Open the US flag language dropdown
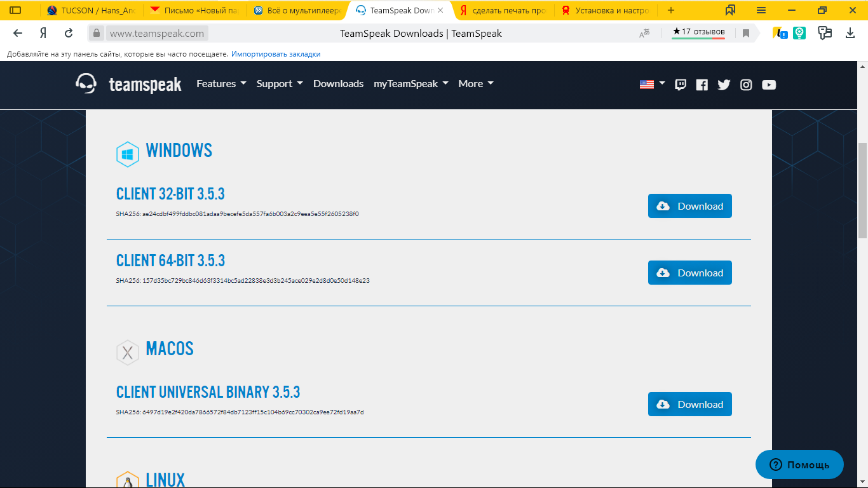The height and width of the screenshot is (488, 868). (x=652, y=84)
